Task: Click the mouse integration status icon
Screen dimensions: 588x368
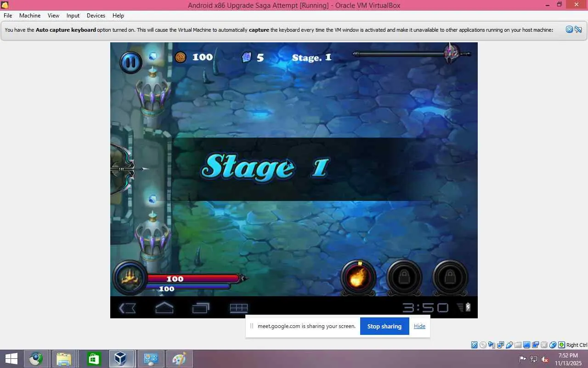Action: [x=553, y=345]
